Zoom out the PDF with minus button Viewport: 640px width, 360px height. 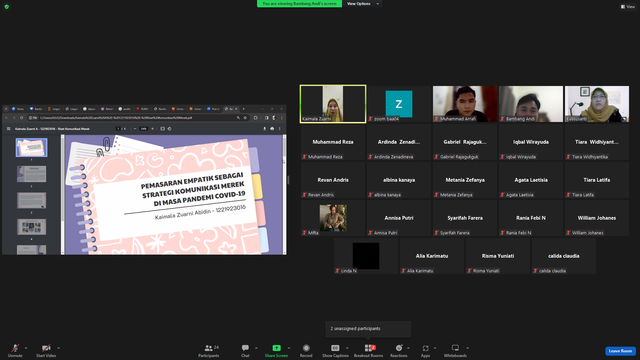pos(135,129)
